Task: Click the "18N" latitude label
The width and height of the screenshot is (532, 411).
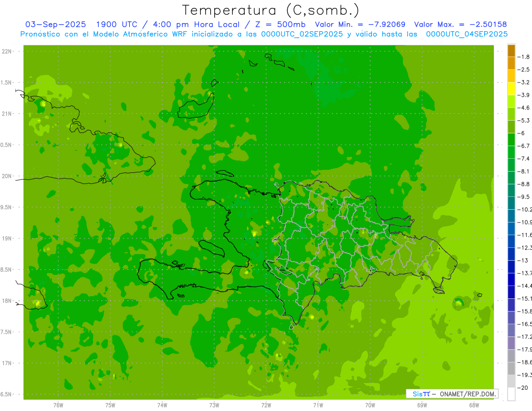Action: [7, 301]
